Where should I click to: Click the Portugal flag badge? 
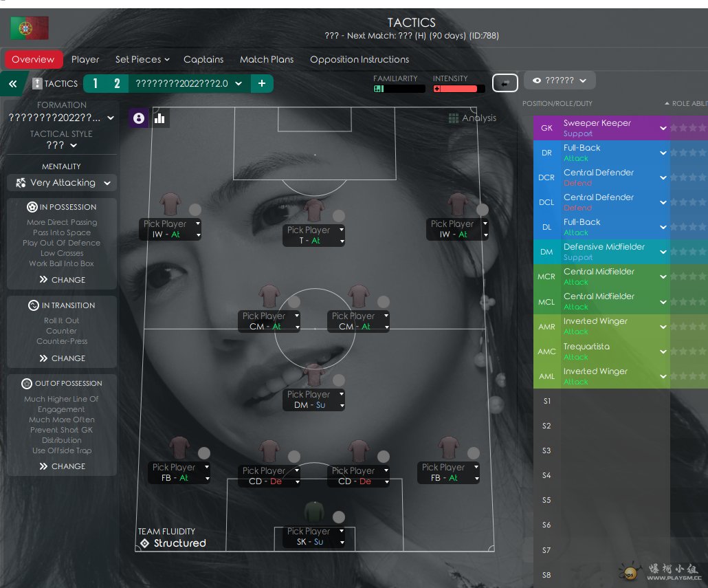click(x=30, y=28)
